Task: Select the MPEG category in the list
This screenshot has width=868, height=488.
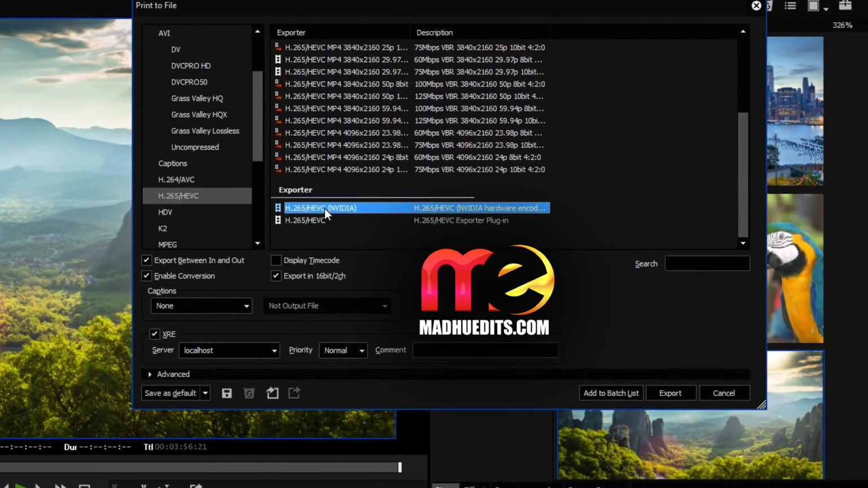Action: coord(167,244)
